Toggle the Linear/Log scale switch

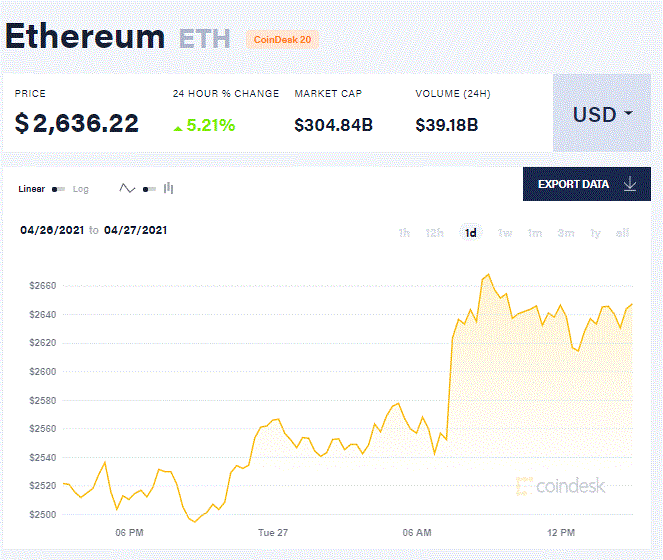(58, 189)
